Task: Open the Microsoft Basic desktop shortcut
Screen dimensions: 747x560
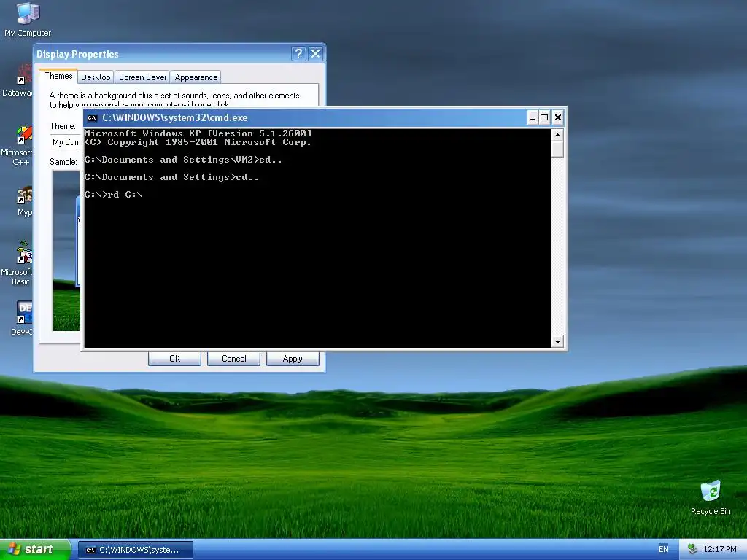Action: click(x=19, y=263)
